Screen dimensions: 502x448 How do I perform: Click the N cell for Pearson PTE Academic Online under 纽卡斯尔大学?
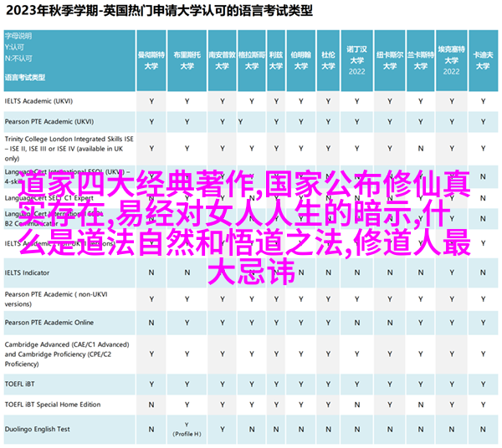[x=390, y=323]
